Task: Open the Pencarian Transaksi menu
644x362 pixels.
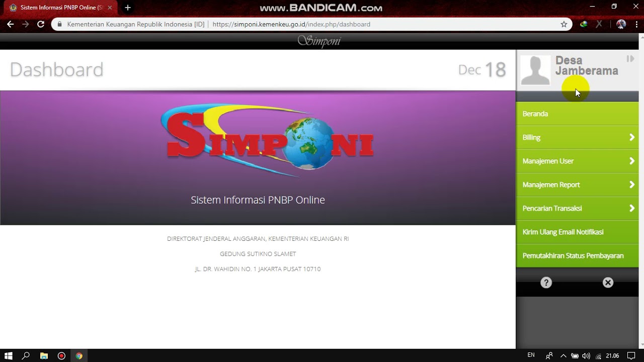Action: tap(578, 208)
